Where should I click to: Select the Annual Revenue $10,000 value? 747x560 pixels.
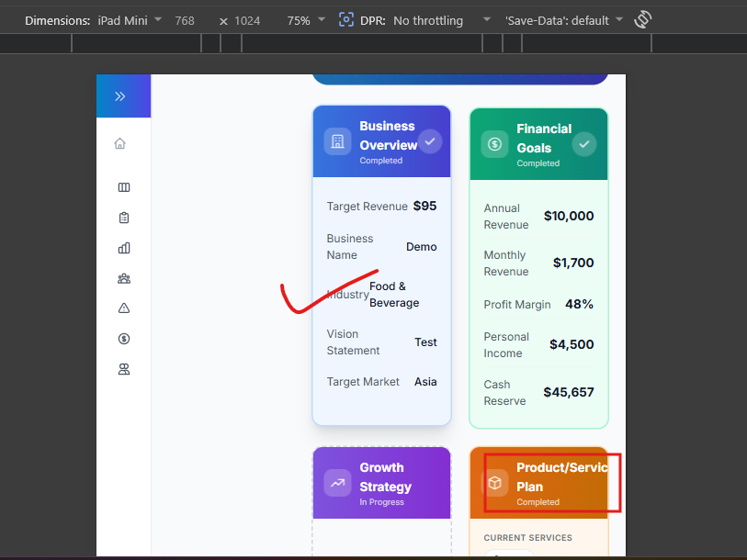[x=569, y=216]
